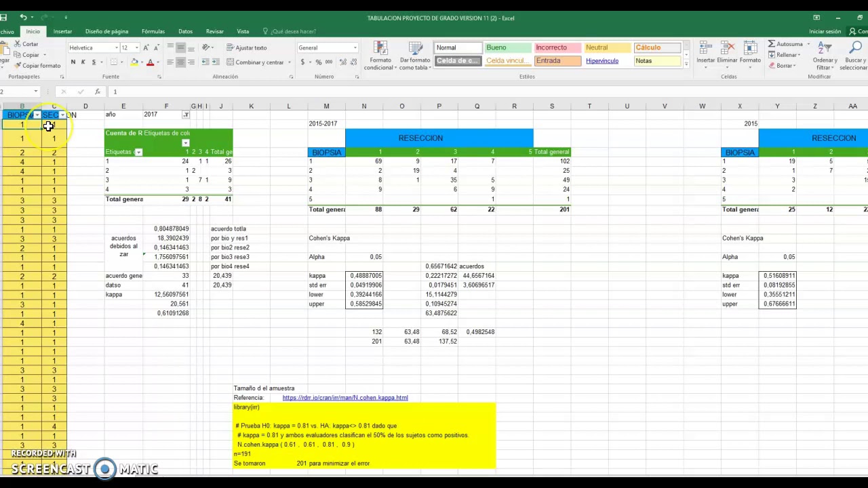Toggle middle vertical alignment
Viewport: 868px width, 488px height.
pyautogui.click(x=180, y=47)
